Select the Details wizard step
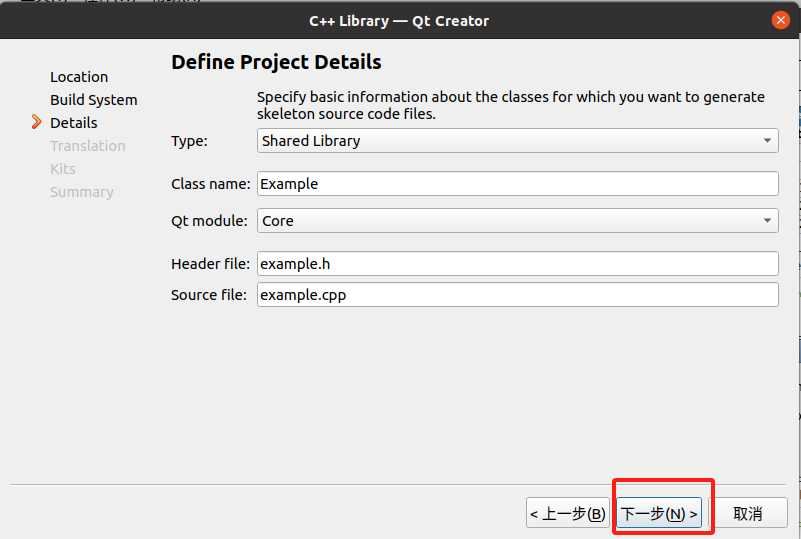The height and width of the screenshot is (539, 801). tap(74, 123)
